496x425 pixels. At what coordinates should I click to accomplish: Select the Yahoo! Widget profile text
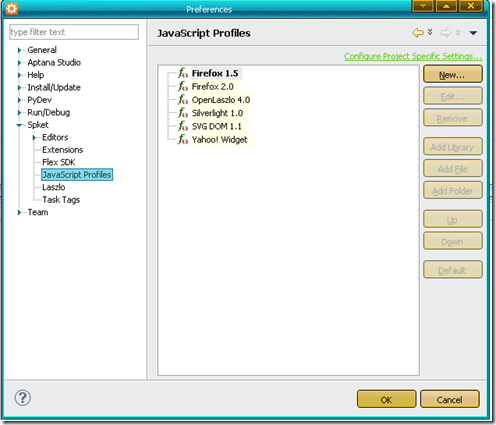[219, 140]
